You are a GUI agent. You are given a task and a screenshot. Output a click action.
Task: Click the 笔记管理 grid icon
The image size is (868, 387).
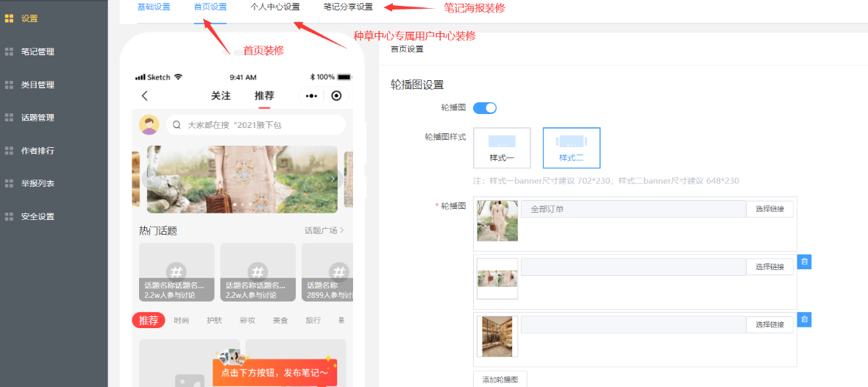[9, 52]
